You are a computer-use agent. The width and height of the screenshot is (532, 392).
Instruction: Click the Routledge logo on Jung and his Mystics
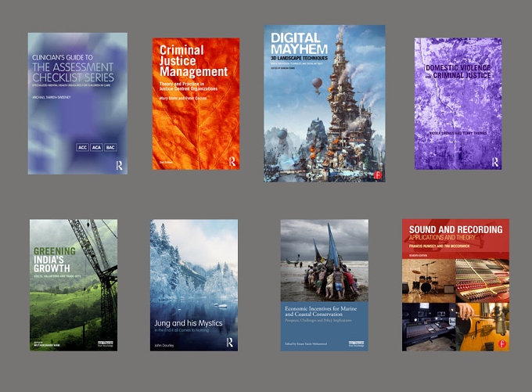230,343
